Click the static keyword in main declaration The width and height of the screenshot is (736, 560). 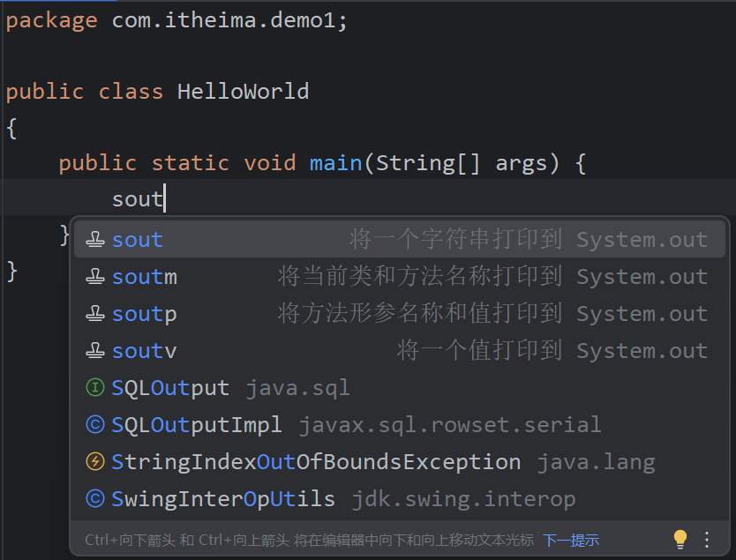click(x=191, y=163)
